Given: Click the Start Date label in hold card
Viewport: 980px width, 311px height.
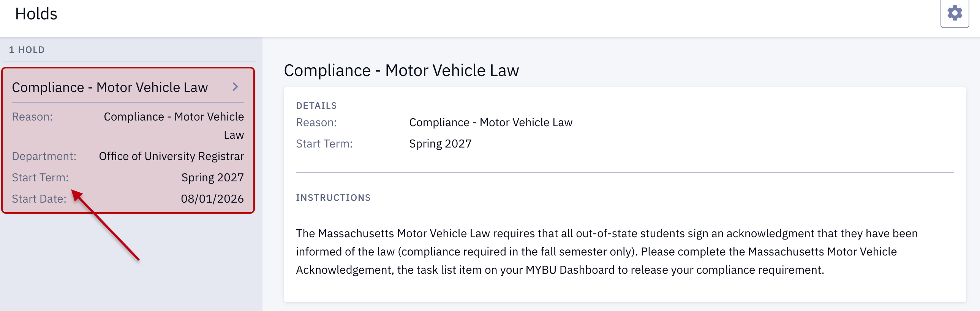Looking at the screenshot, I should tap(39, 199).
